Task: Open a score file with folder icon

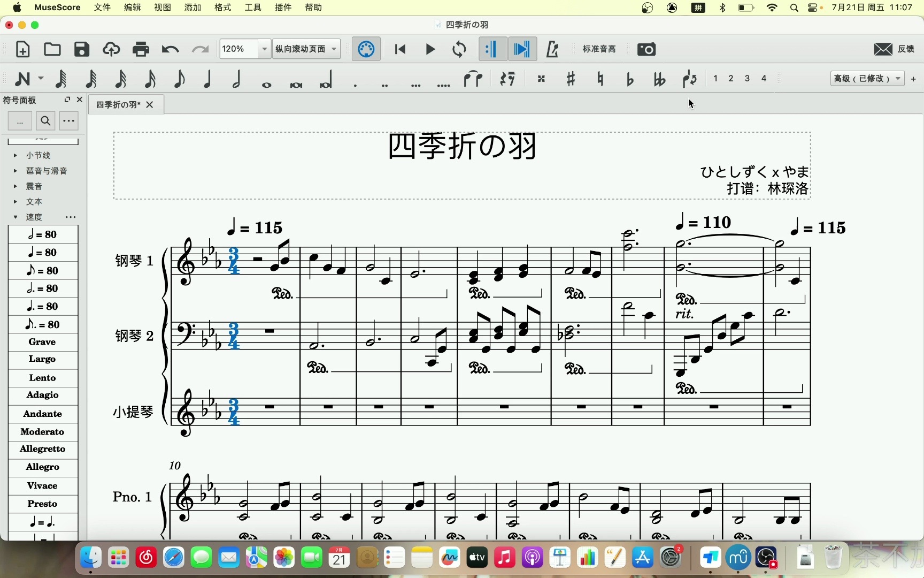Action: [52, 49]
